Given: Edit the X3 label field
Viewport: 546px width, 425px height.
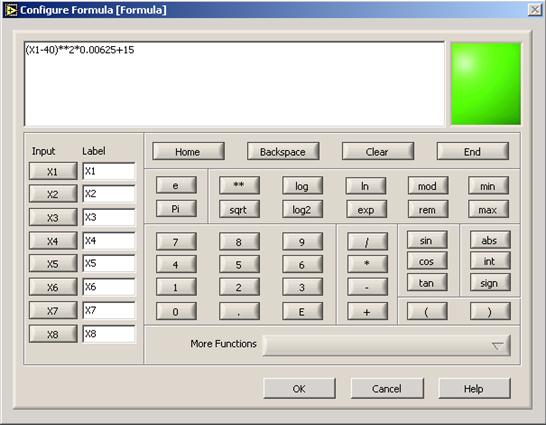Looking at the screenshot, I should pos(109,217).
